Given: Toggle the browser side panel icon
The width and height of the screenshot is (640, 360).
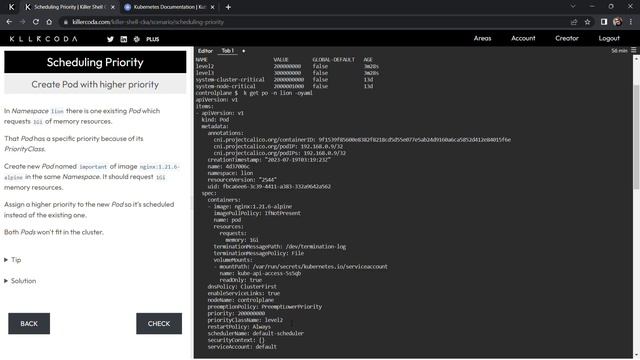Looking at the screenshot, I should tap(604, 22).
